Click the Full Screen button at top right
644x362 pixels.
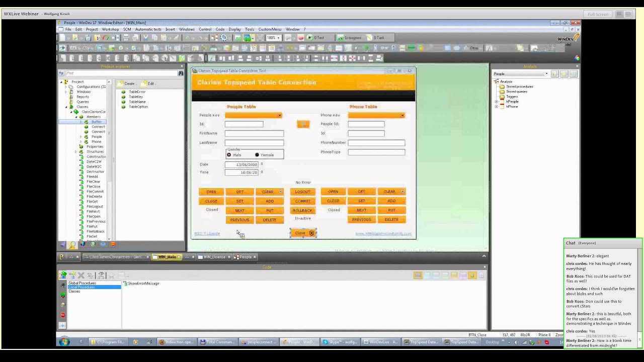click(598, 14)
